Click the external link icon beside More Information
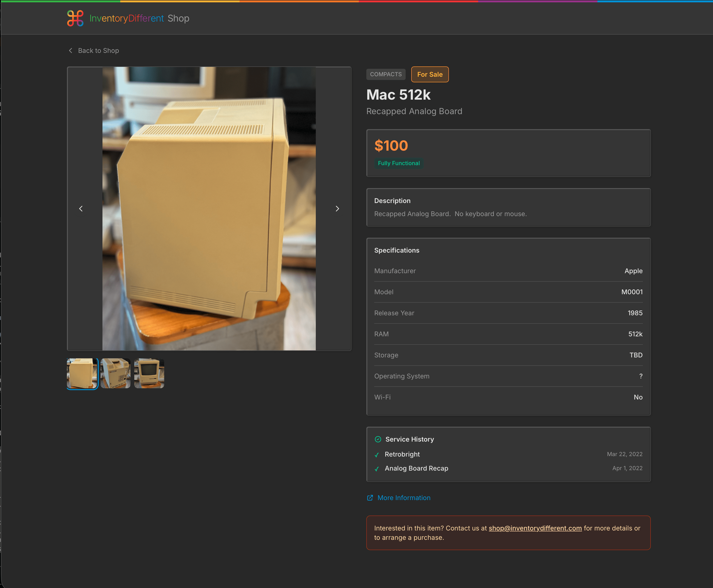 (x=370, y=497)
